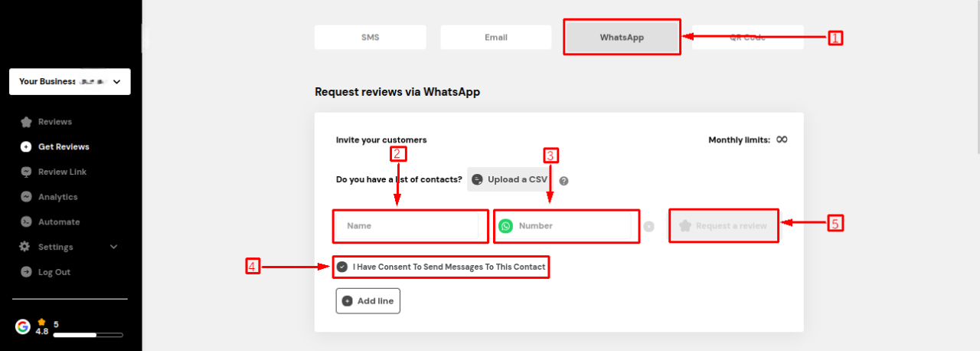Click the plus icon beside Get Reviews
Viewport: 980px width, 351px height.
(26, 147)
